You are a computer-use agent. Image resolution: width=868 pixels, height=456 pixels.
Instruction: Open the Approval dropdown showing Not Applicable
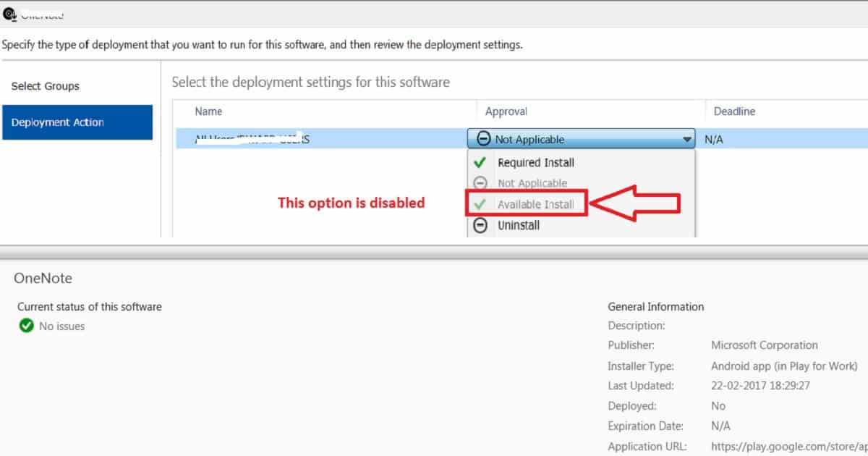(x=581, y=139)
